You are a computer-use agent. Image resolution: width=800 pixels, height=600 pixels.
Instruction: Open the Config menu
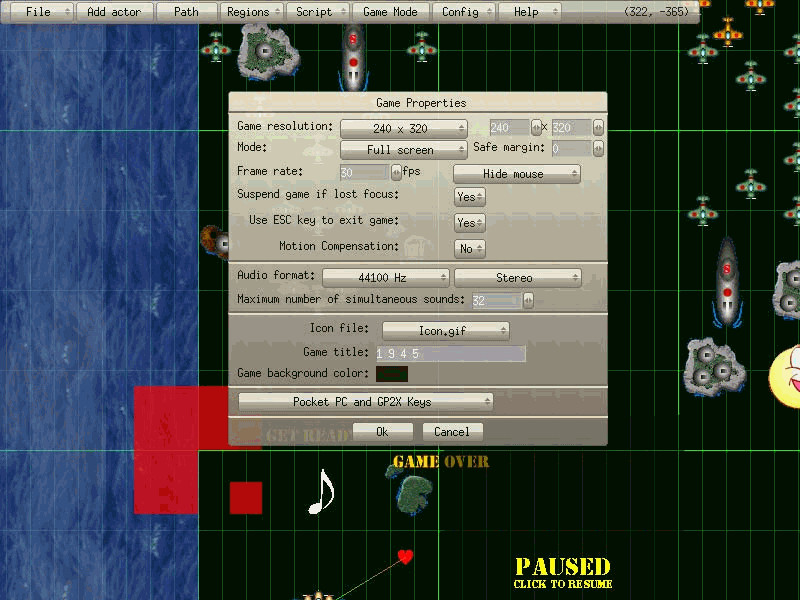(464, 12)
